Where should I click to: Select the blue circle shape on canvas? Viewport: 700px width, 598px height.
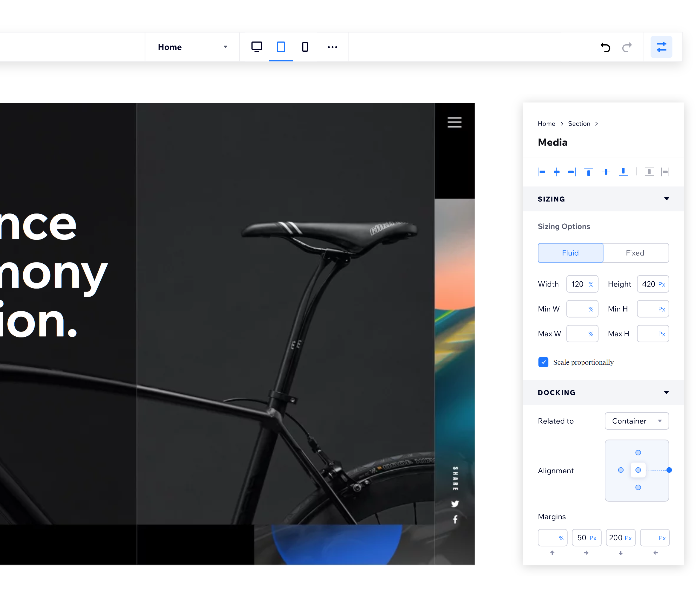337,544
